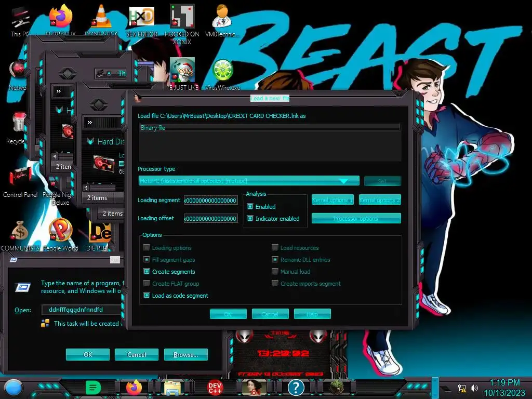Click the red 13:20:02 clock gadget
This screenshot has width=532, height=399.
[283, 353]
